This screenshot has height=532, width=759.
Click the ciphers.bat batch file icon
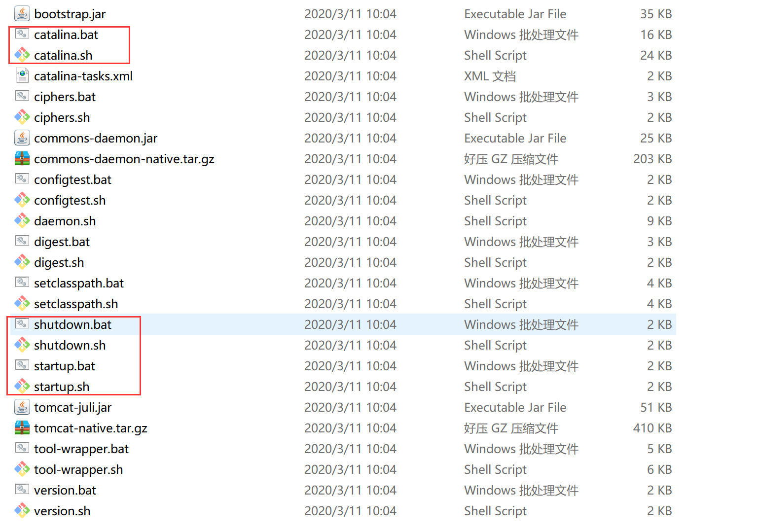22,96
